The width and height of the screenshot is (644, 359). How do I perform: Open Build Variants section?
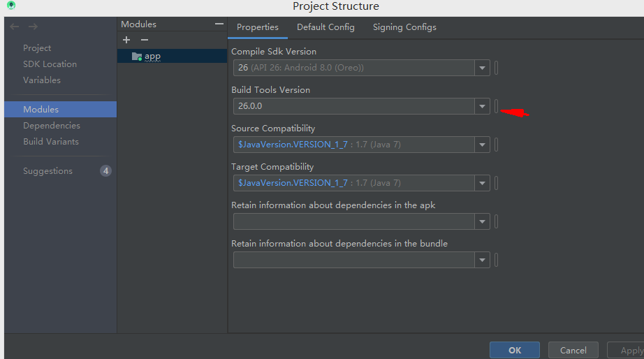51,141
